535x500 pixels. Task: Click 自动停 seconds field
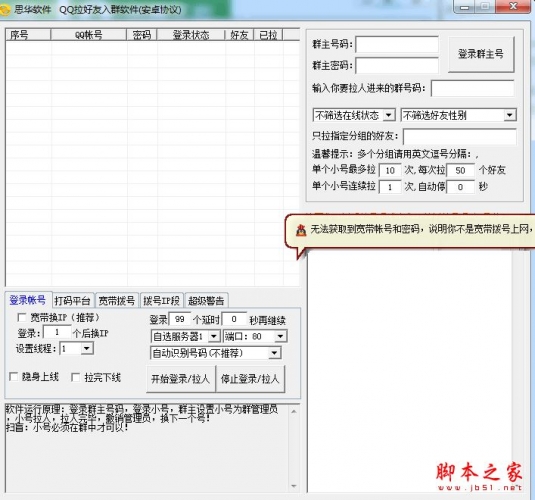pos(460,187)
